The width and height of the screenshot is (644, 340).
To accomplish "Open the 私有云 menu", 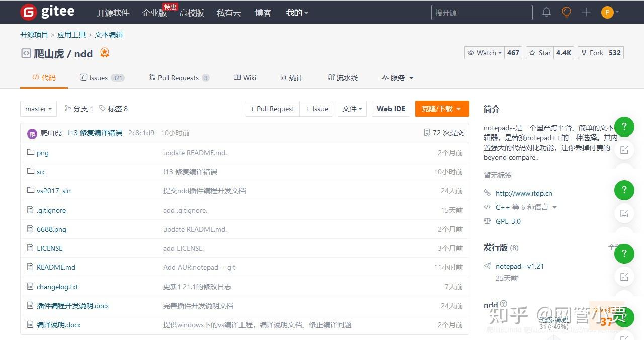I will (x=229, y=13).
